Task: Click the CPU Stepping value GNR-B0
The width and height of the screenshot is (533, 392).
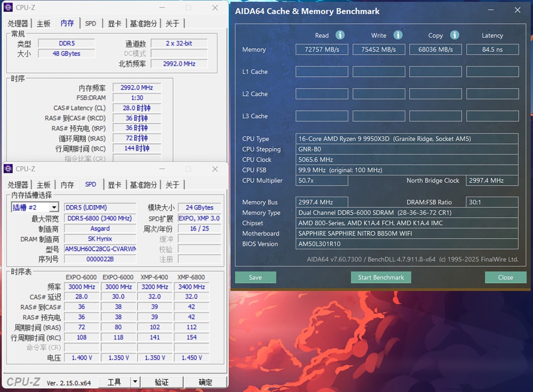Action: [x=407, y=149]
